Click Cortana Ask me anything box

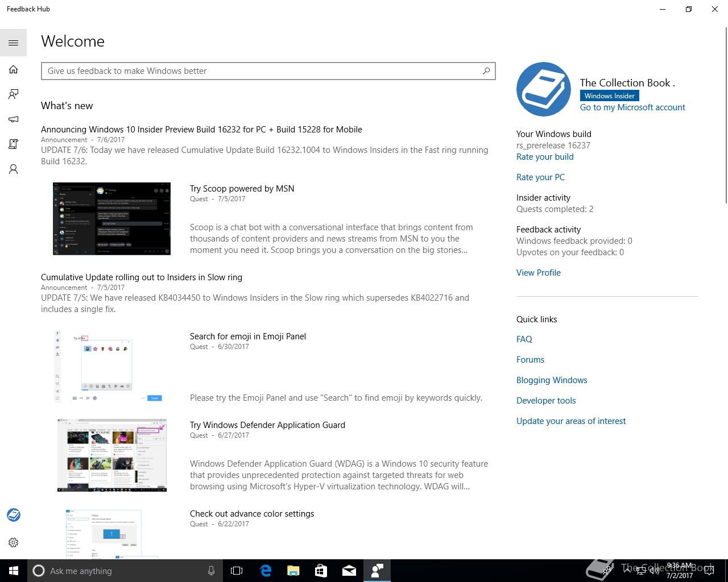124,571
